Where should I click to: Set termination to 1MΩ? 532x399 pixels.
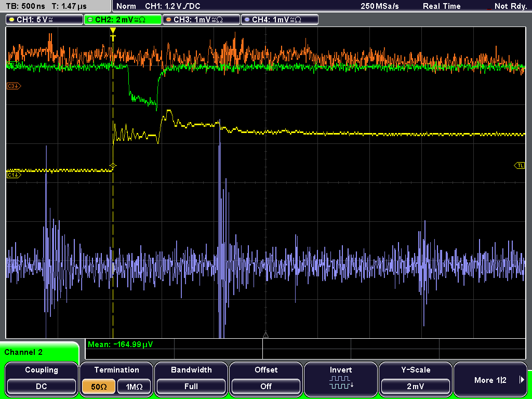134,387
